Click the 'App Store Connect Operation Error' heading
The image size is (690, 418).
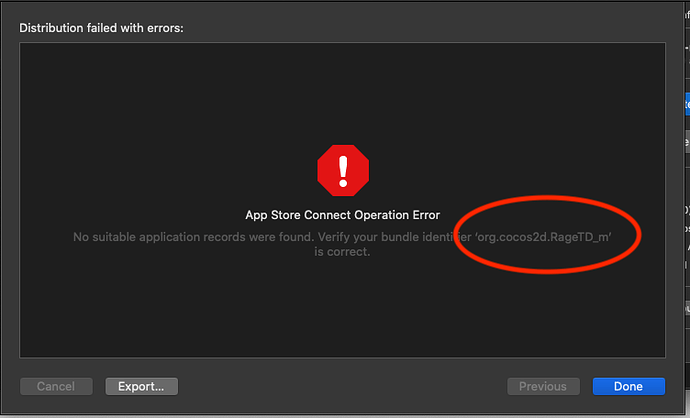coord(343,215)
